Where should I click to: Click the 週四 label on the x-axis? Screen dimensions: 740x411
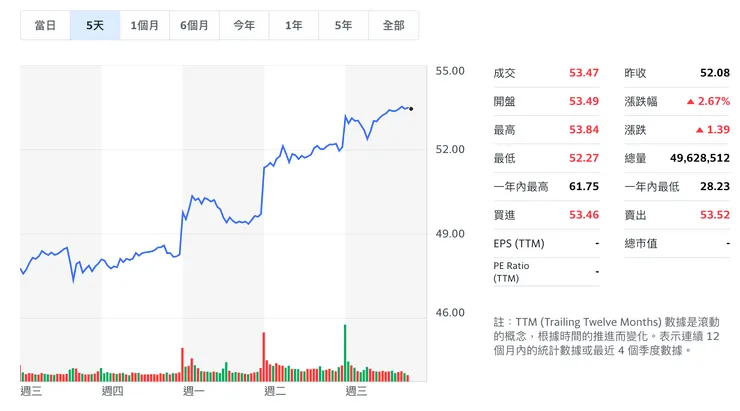tap(112, 390)
